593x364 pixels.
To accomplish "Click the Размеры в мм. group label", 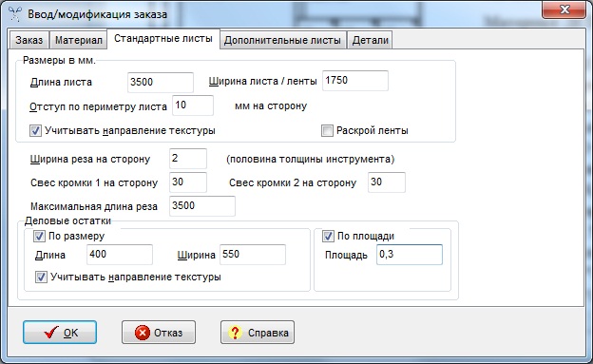I will coord(59,61).
